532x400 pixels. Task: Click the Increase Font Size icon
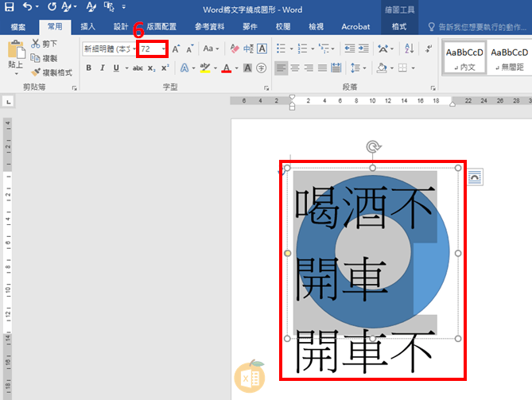pyautogui.click(x=176, y=49)
